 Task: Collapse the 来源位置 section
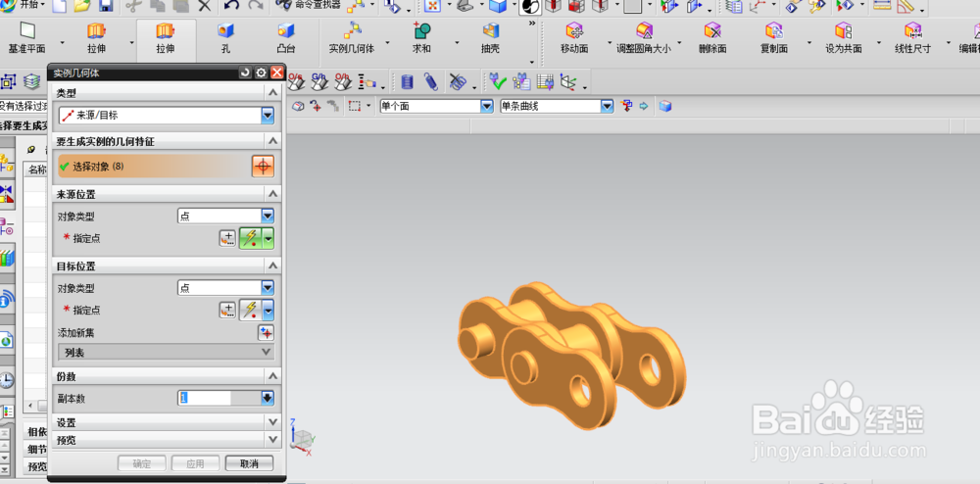pos(272,194)
